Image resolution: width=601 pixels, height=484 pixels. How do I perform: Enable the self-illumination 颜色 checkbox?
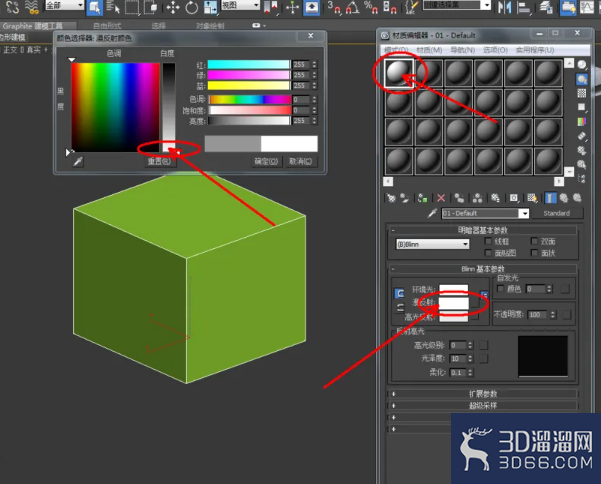click(x=500, y=288)
